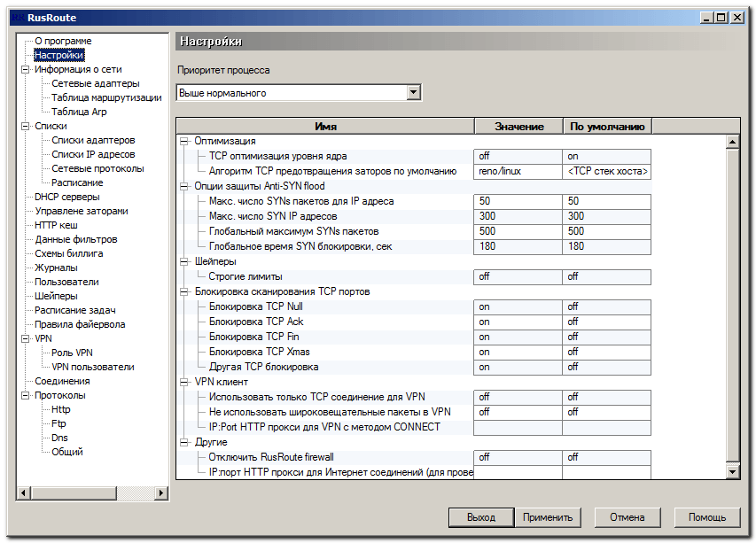756x543 pixels.
Task: Open Списки IP адресов in the tree
Action: tap(93, 154)
